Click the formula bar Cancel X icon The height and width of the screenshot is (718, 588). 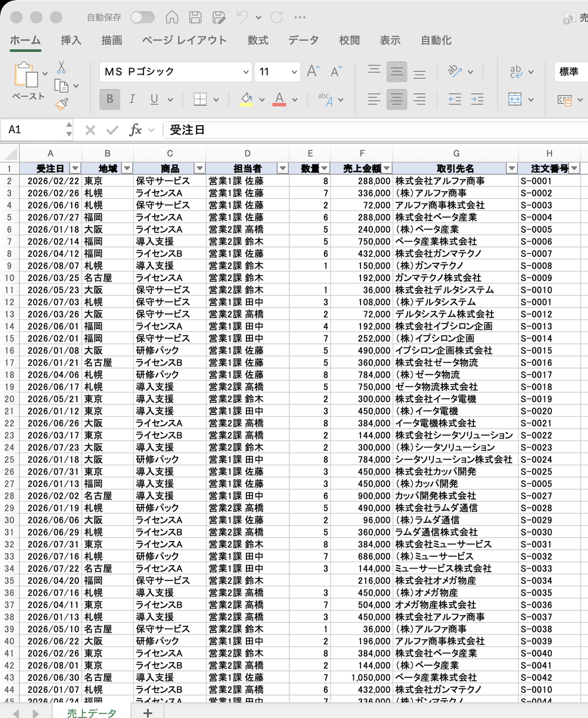click(x=90, y=130)
